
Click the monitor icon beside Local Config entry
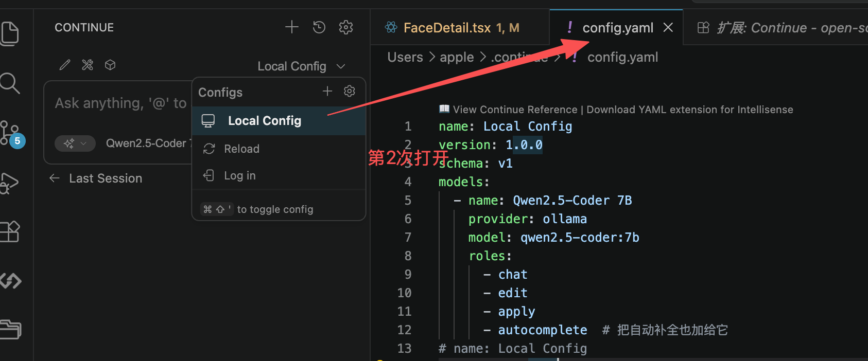click(208, 121)
